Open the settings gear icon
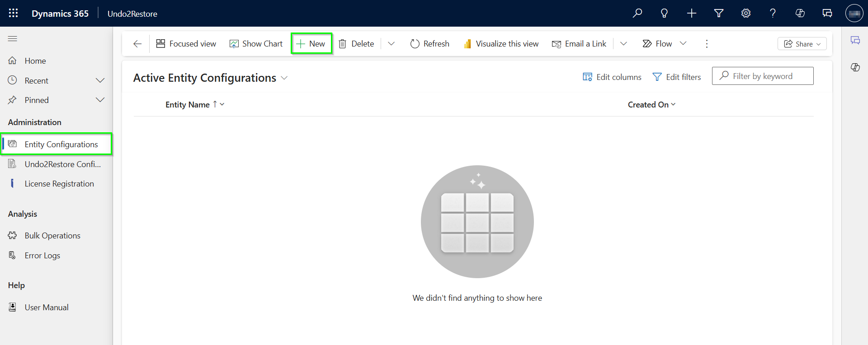Screen dimensions: 868x345 pyautogui.click(x=745, y=13)
